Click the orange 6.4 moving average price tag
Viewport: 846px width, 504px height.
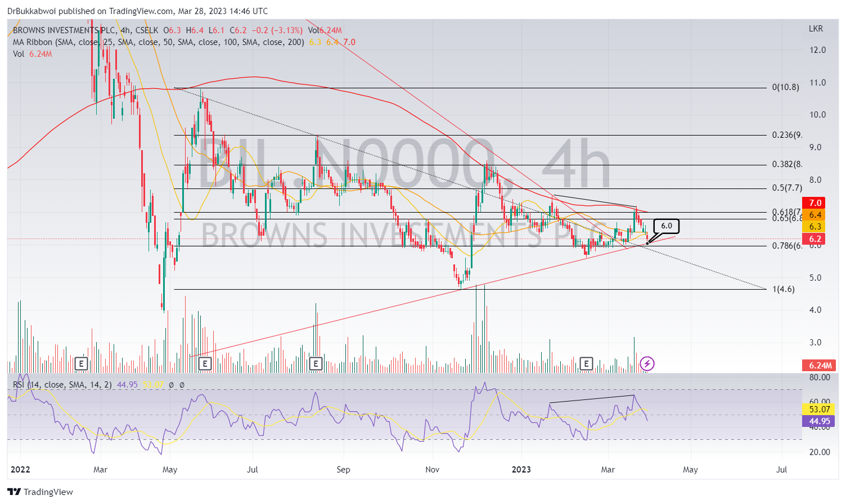[x=815, y=215]
